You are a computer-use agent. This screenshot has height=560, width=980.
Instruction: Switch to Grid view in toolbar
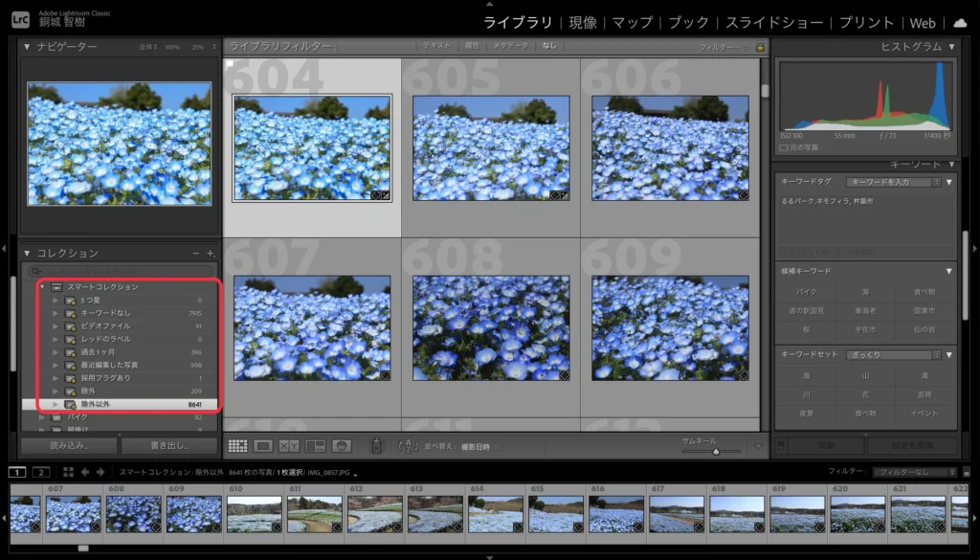[x=238, y=445]
